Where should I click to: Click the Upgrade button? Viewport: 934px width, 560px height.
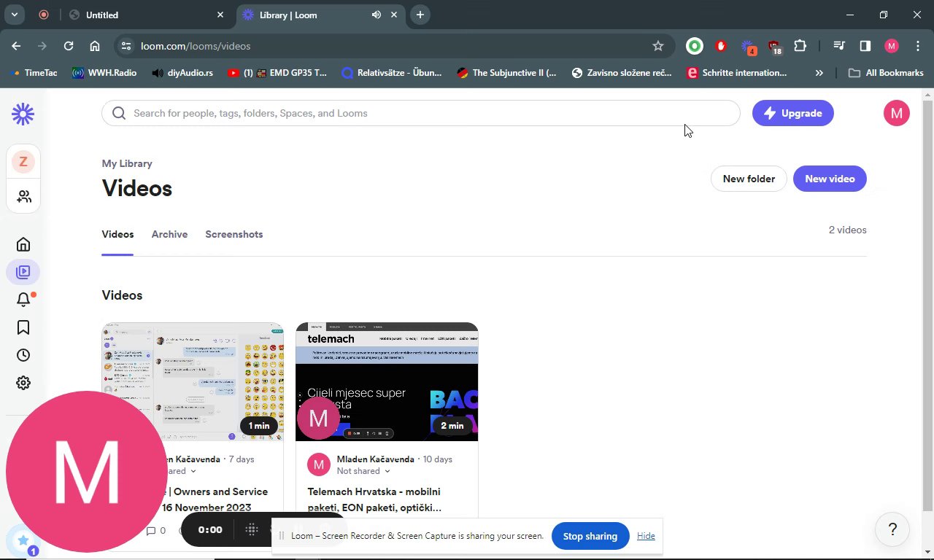(793, 113)
